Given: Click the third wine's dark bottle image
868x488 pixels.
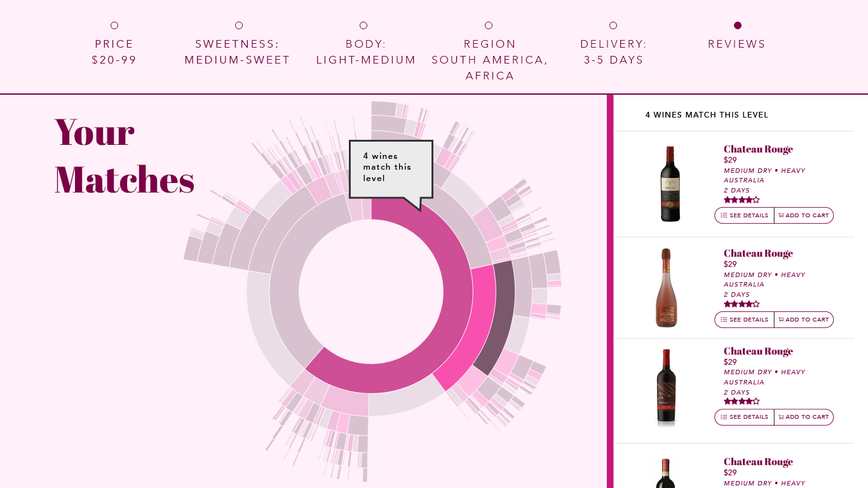Looking at the screenshot, I should (666, 386).
